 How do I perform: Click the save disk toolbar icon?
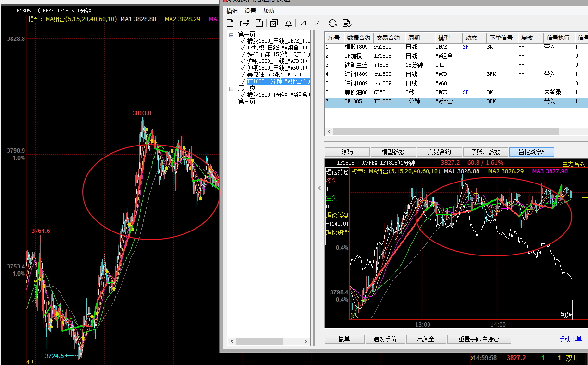259,23
